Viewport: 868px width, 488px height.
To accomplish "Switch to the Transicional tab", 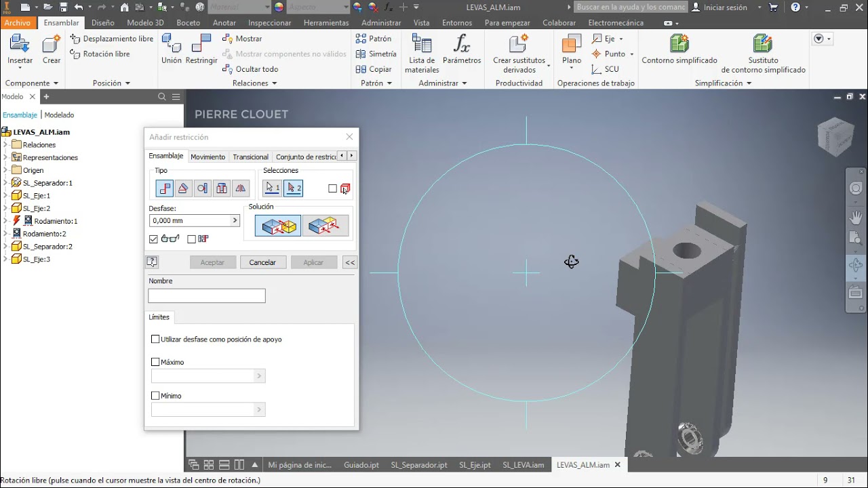I will [251, 157].
